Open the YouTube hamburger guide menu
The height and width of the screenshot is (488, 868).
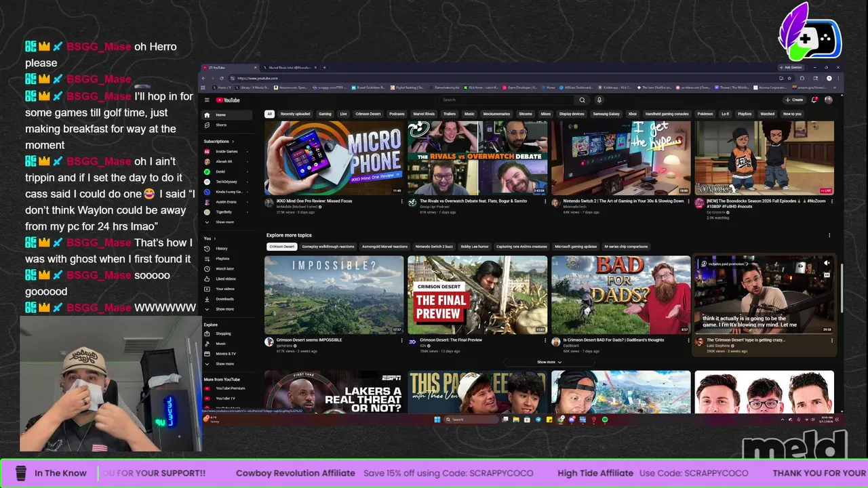click(x=207, y=100)
